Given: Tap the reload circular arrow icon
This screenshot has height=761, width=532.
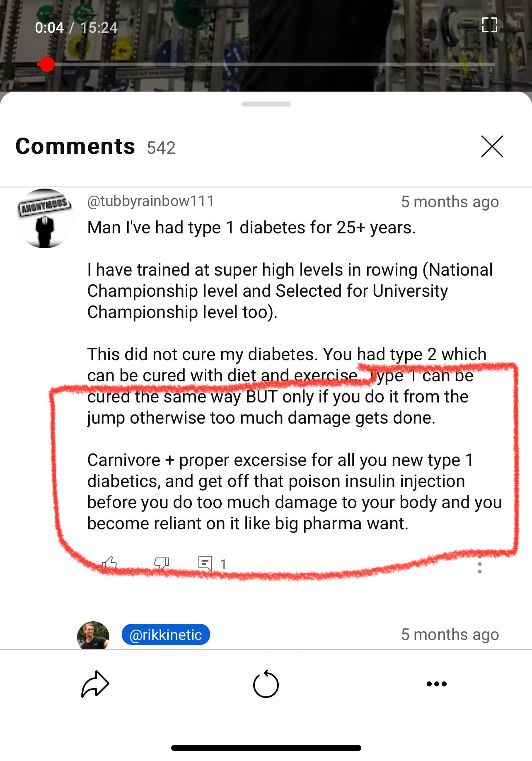Looking at the screenshot, I should tap(266, 684).
